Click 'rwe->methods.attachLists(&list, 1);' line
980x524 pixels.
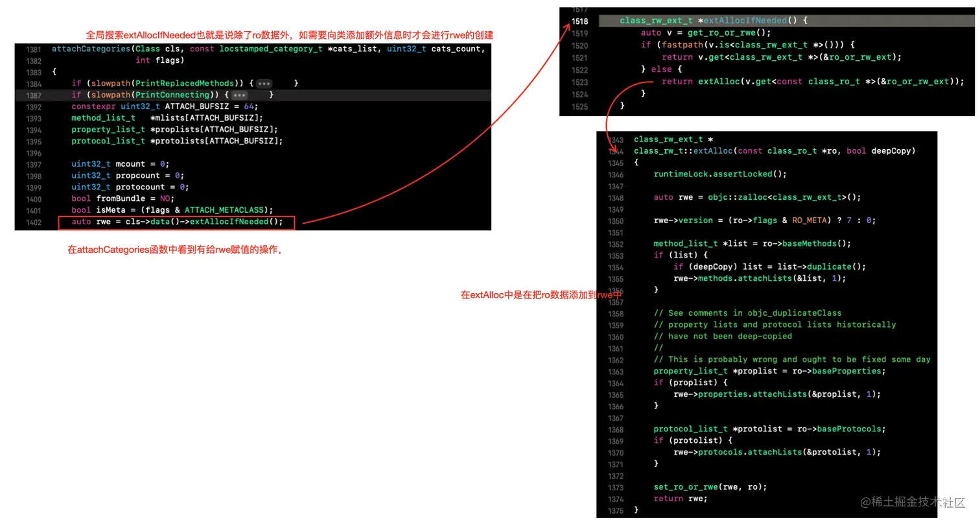click(x=760, y=278)
